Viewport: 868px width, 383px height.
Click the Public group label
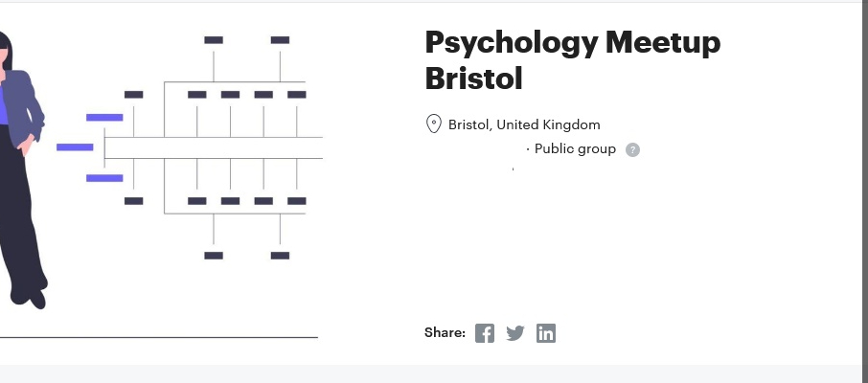(x=575, y=148)
